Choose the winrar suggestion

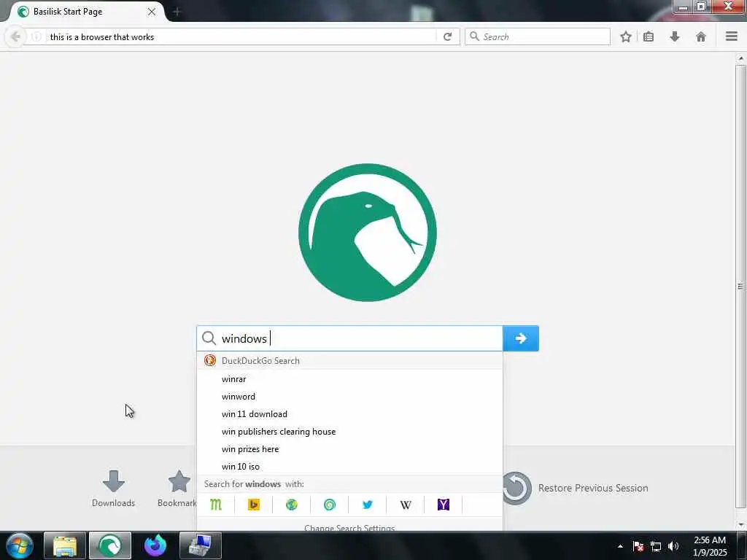point(349,379)
